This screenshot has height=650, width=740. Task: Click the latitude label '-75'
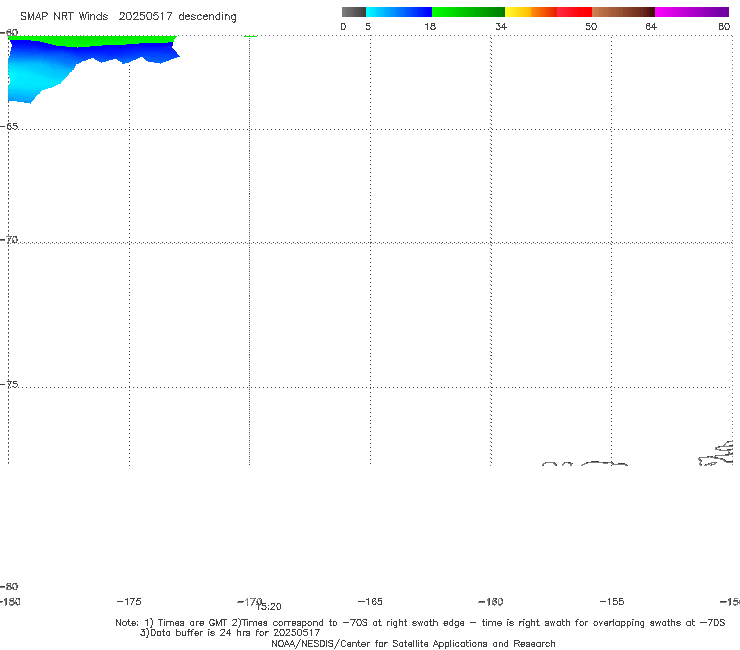(x=9, y=384)
